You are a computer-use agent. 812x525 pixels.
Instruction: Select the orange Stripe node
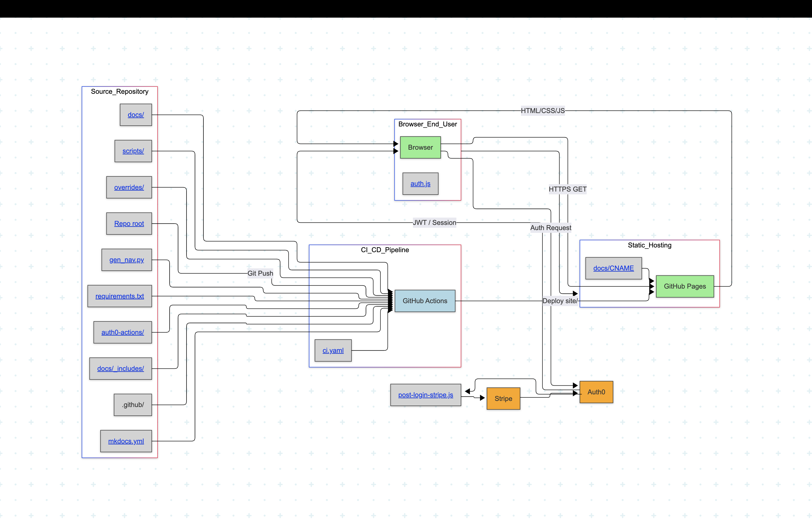503,399
